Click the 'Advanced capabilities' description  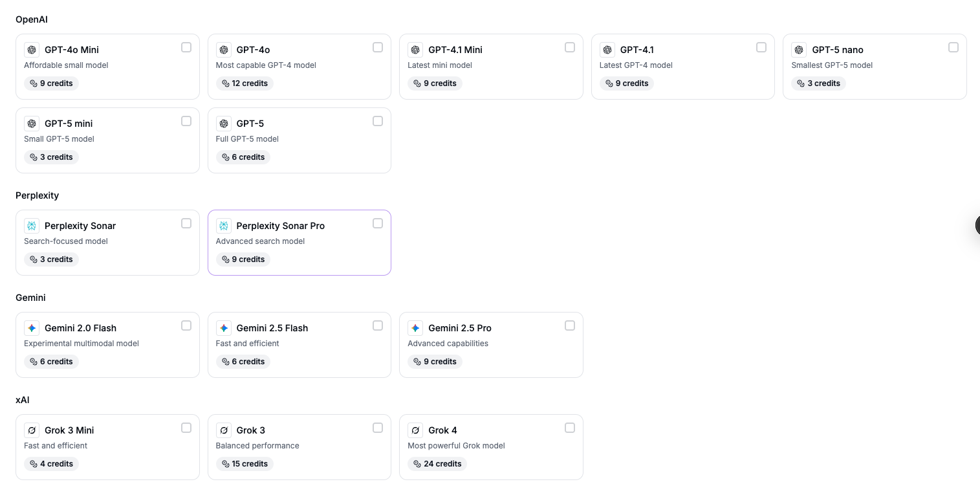click(448, 344)
